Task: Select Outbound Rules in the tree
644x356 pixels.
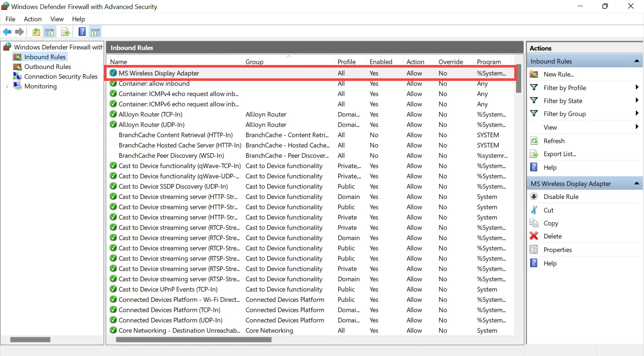Action: click(47, 67)
